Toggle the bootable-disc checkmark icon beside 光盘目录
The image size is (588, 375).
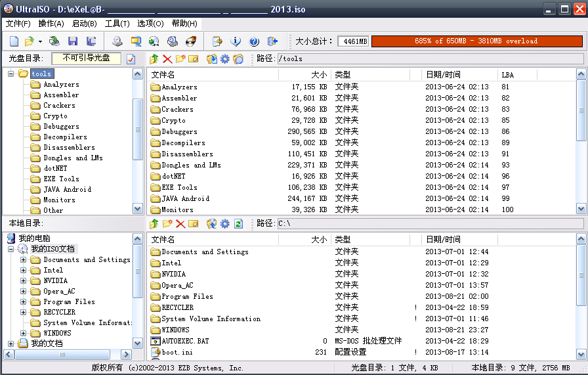click(131, 59)
